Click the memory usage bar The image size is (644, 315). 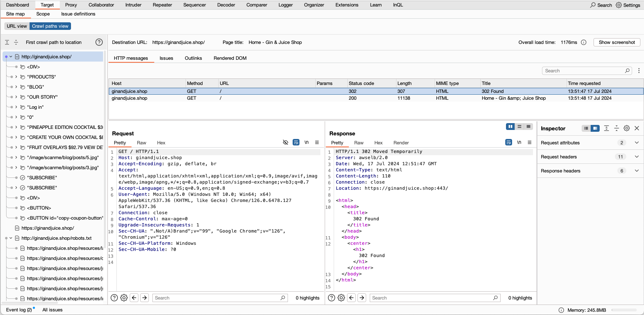click(624, 310)
